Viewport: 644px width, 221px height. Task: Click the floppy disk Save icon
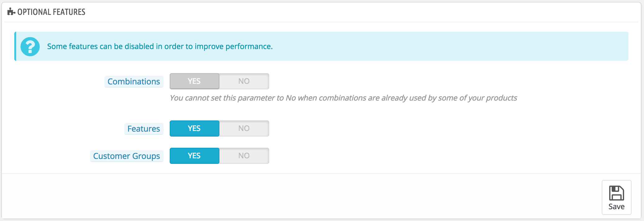click(616, 193)
